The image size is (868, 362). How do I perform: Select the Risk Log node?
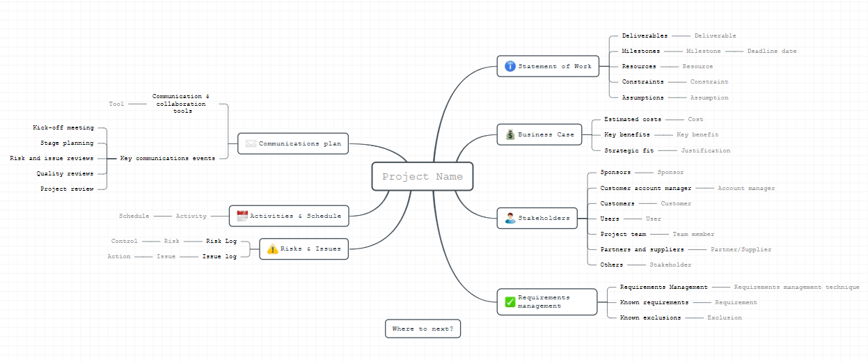pyautogui.click(x=221, y=241)
